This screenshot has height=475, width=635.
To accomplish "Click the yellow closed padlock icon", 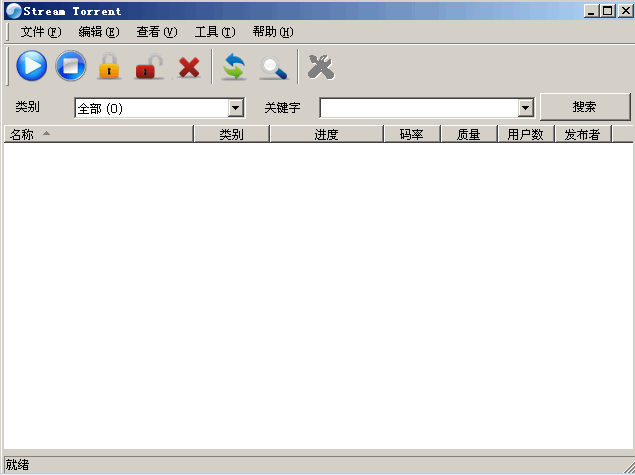I will coord(109,66).
